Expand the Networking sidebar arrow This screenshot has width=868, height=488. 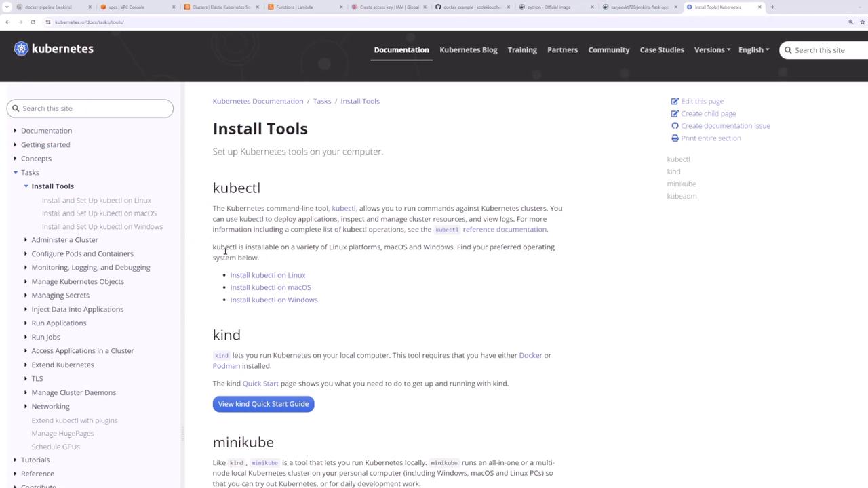26,406
